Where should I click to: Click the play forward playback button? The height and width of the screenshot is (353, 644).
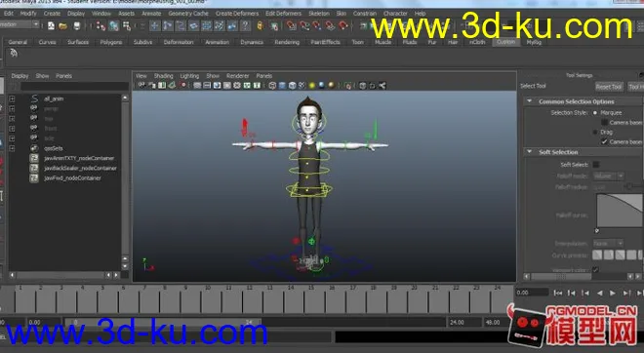pyautogui.click(x=613, y=293)
